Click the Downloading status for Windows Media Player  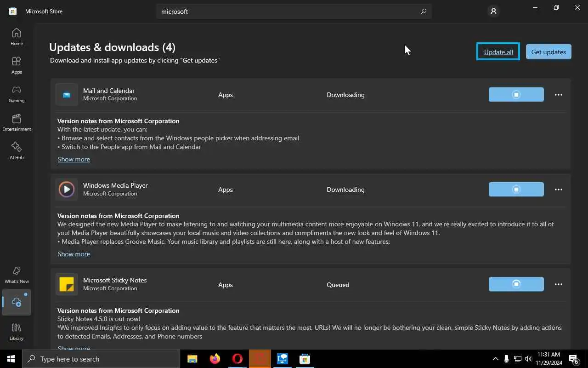click(345, 190)
